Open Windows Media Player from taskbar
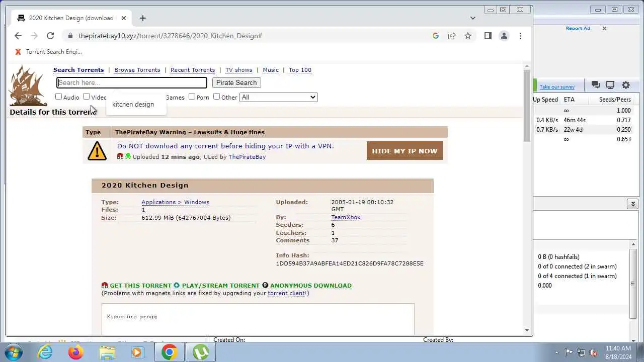This screenshot has width=644, height=362. coord(137,352)
